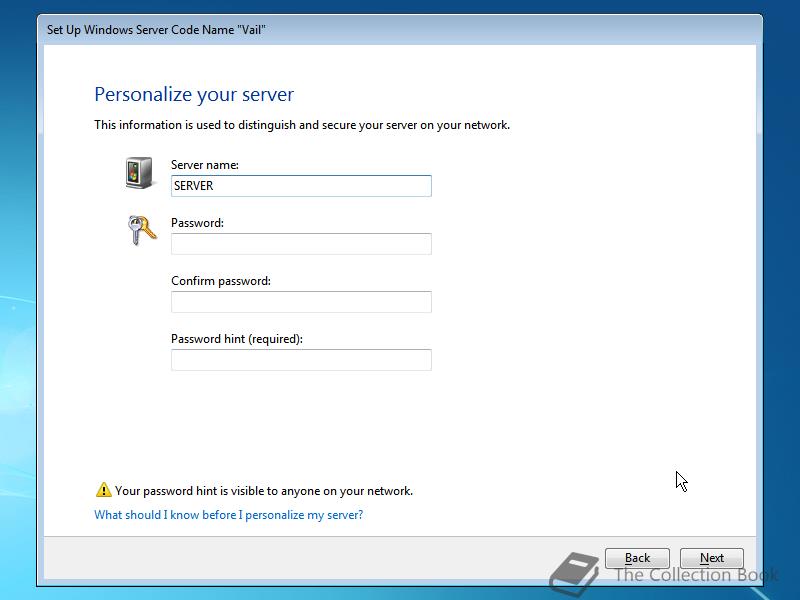This screenshot has height=600, width=800.
Task: Click the Set Up Windows Server title bar text
Action: (156, 30)
